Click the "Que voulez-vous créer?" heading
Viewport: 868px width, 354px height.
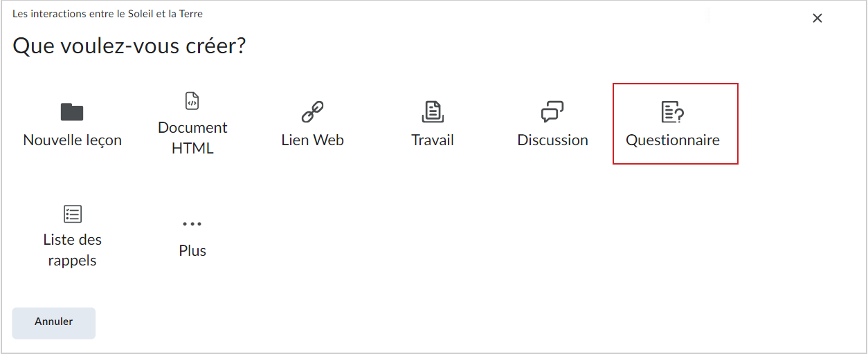pyautogui.click(x=129, y=46)
